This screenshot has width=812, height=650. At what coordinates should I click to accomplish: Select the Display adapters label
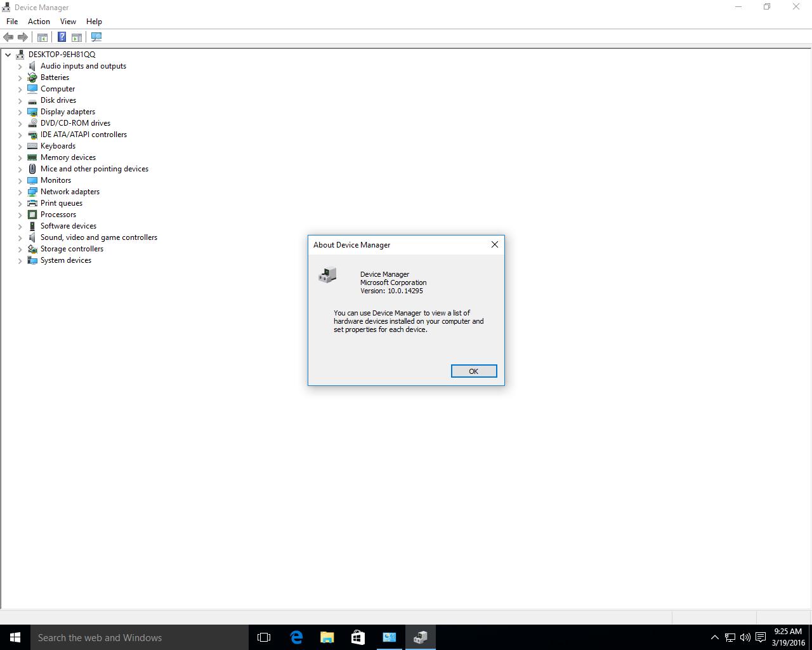click(68, 112)
